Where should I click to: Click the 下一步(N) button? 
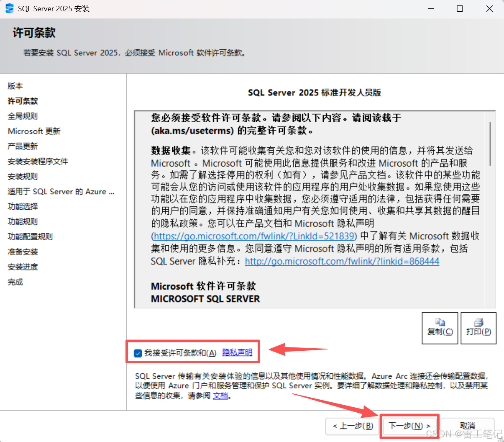[x=409, y=426]
